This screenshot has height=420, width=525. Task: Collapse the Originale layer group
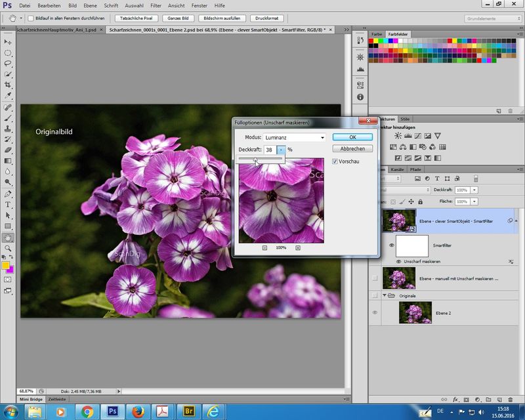click(x=385, y=296)
